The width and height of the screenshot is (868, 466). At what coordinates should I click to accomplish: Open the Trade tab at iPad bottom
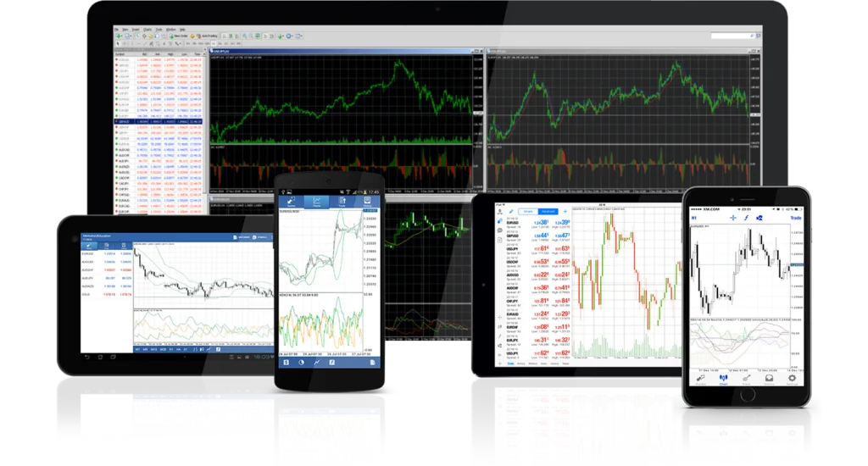tap(510, 363)
